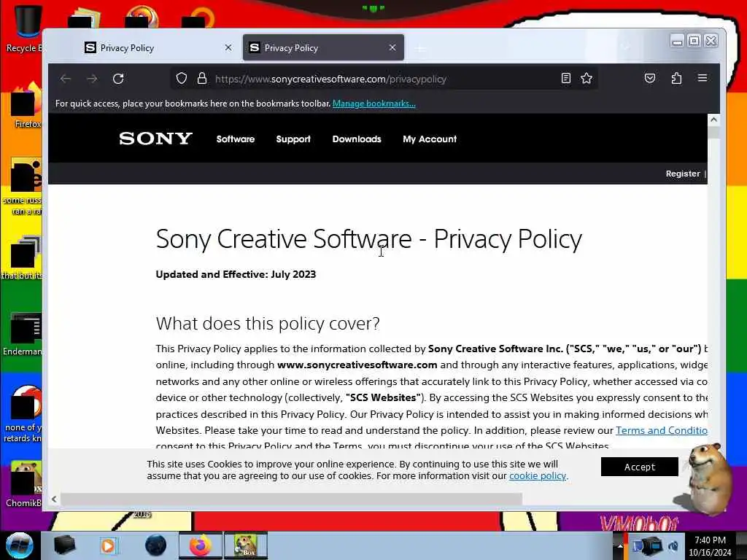Reload the page with the refresh icon
Viewport: 747px width, 560px height.
(118, 79)
